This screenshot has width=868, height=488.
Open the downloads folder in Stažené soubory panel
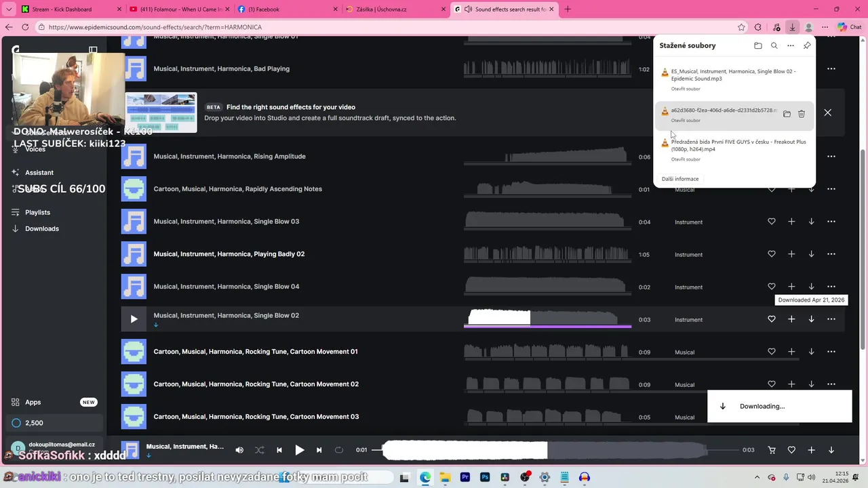(x=757, y=45)
